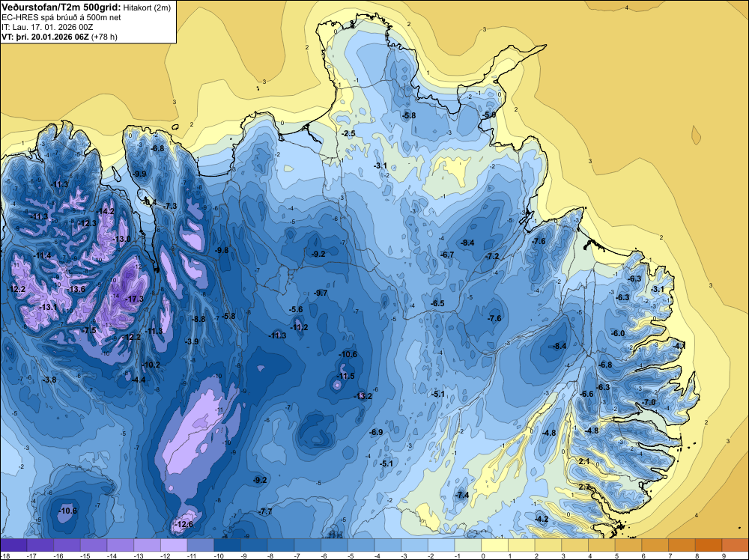The image size is (749, 560).
Task: Click the -7.7 temperature label
Action: [x=265, y=511]
